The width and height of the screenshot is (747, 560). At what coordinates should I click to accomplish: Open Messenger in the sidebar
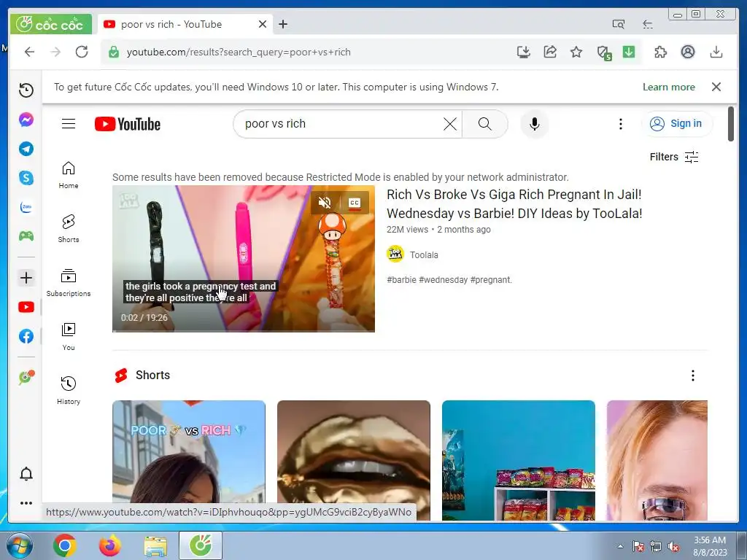tap(26, 120)
